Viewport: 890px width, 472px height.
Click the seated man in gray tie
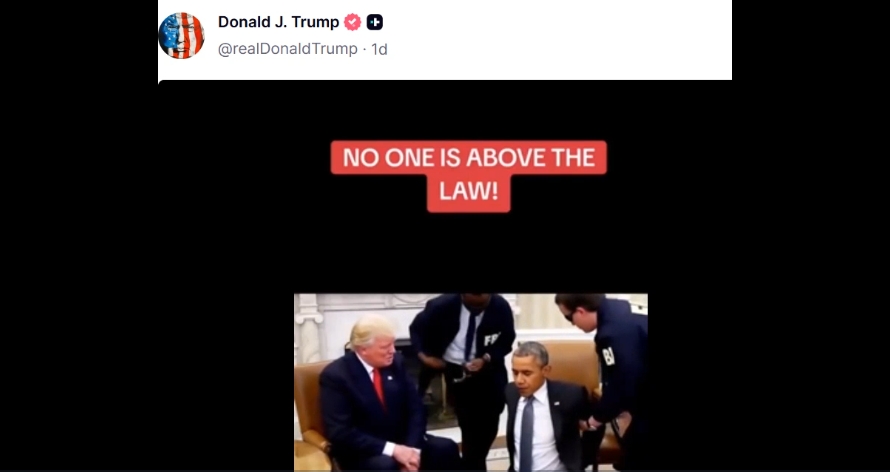[x=539, y=407]
